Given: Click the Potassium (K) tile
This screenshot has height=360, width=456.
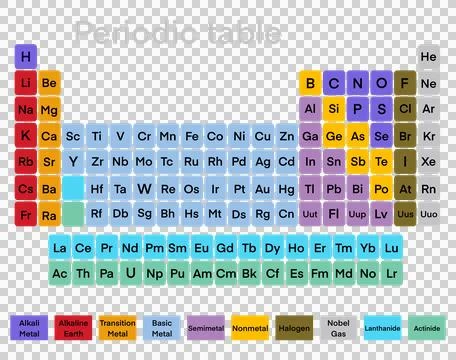Looking at the screenshot, I should pyautogui.click(x=26, y=135).
